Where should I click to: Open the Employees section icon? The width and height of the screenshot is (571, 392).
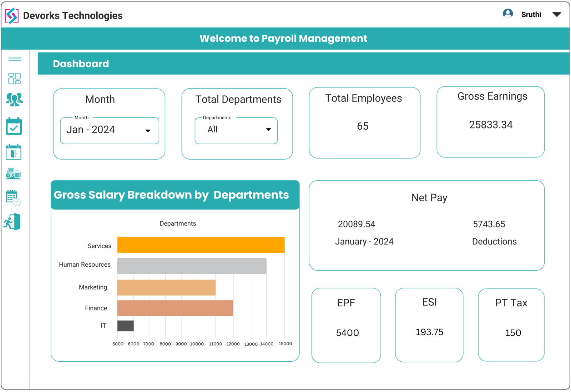coord(14,100)
